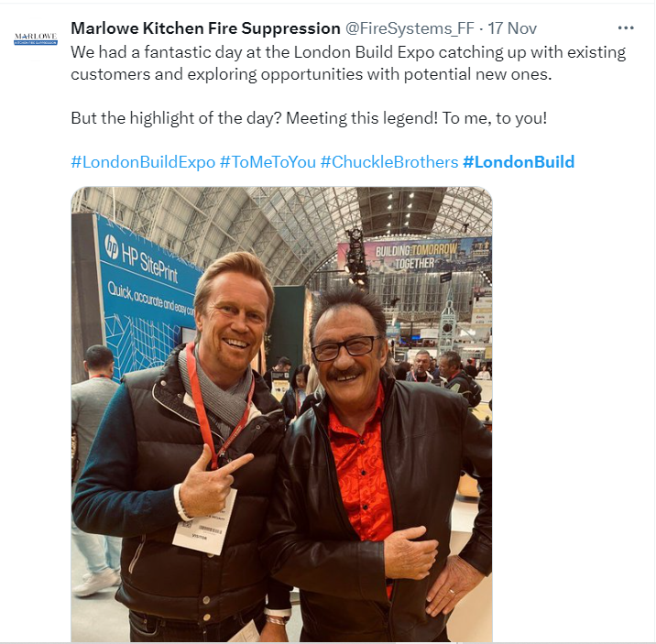Click the white sneakers in the photo's corner
The image size is (656, 644).
tap(96, 582)
